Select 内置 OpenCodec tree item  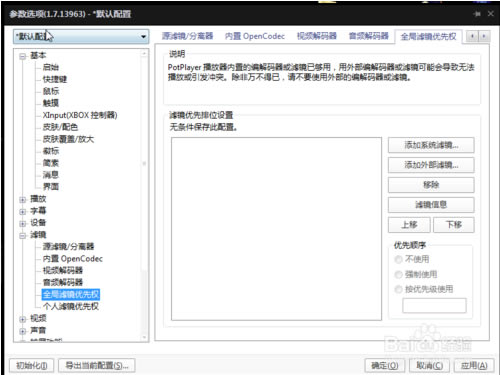click(x=72, y=258)
